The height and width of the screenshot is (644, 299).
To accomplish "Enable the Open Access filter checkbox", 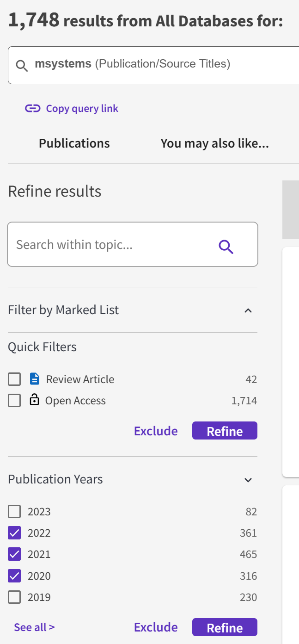I will (14, 401).
